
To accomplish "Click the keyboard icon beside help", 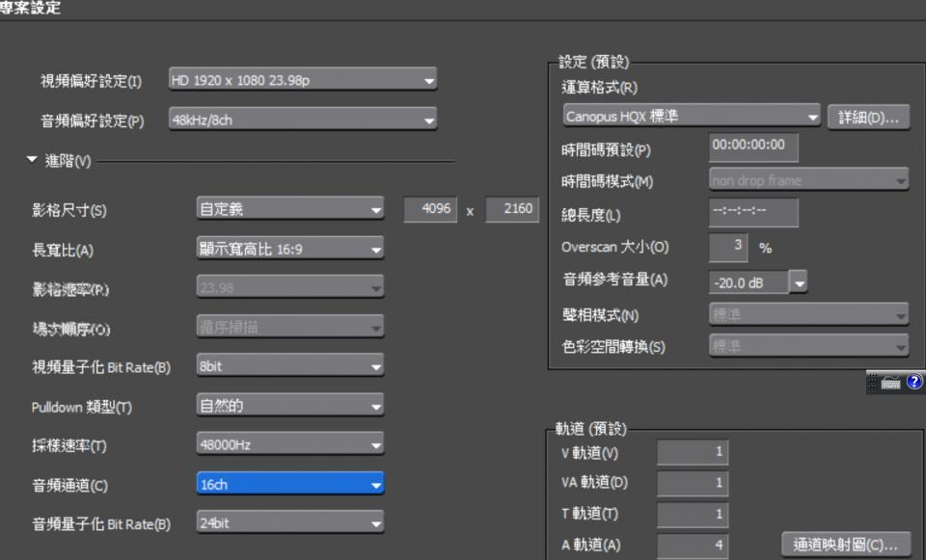I will (891, 383).
